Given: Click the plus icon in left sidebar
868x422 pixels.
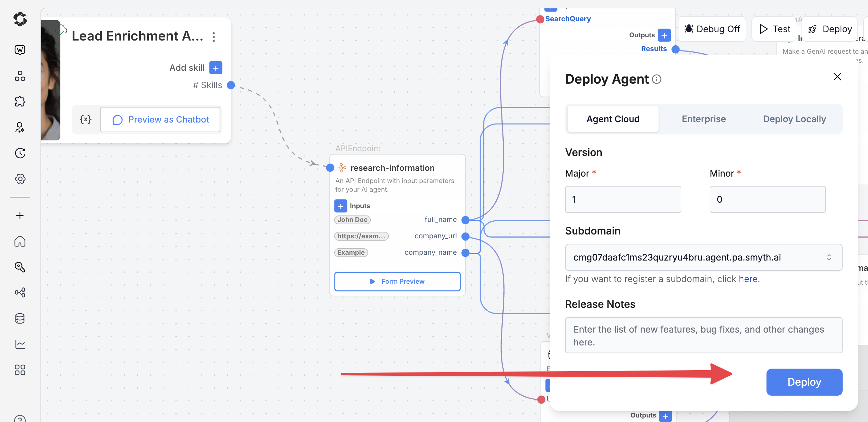Looking at the screenshot, I should click(20, 216).
